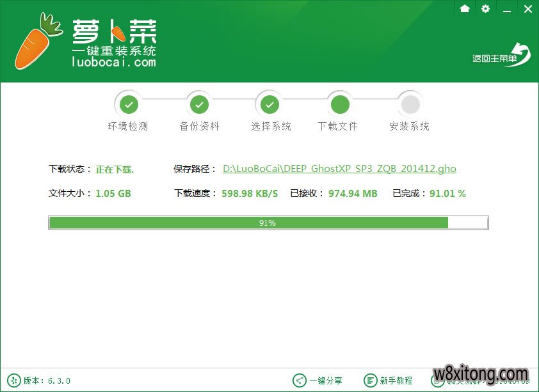Click the 91% progress bar
Viewport: 539px width, 392px height.
pyautogui.click(x=268, y=223)
